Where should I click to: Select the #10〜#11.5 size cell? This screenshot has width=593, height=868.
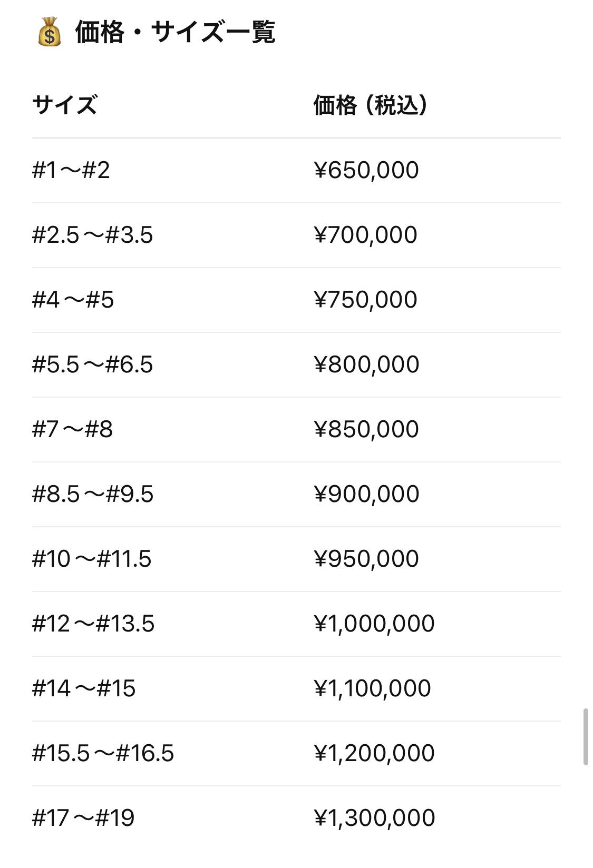(92, 559)
